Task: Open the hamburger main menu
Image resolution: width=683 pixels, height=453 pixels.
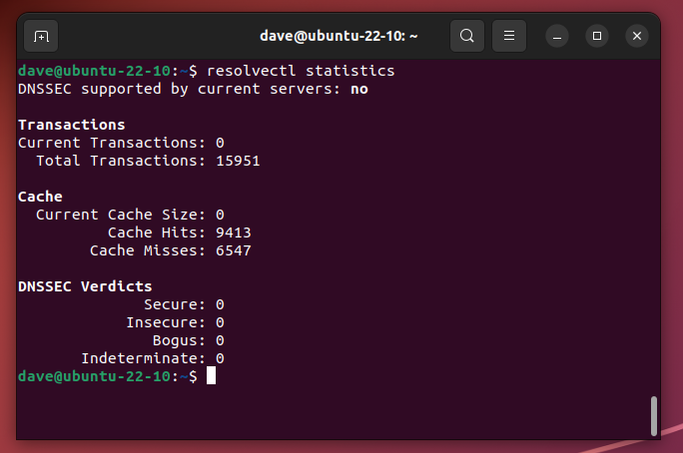Action: point(509,36)
